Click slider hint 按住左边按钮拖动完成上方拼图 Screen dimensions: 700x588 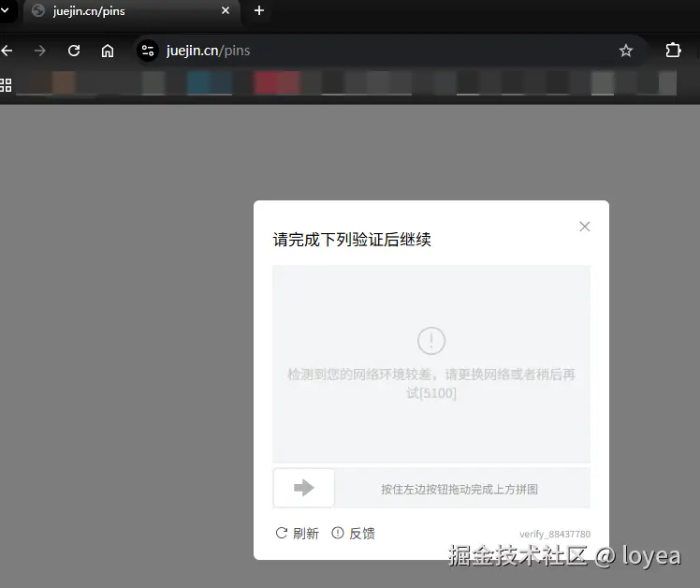click(459, 490)
